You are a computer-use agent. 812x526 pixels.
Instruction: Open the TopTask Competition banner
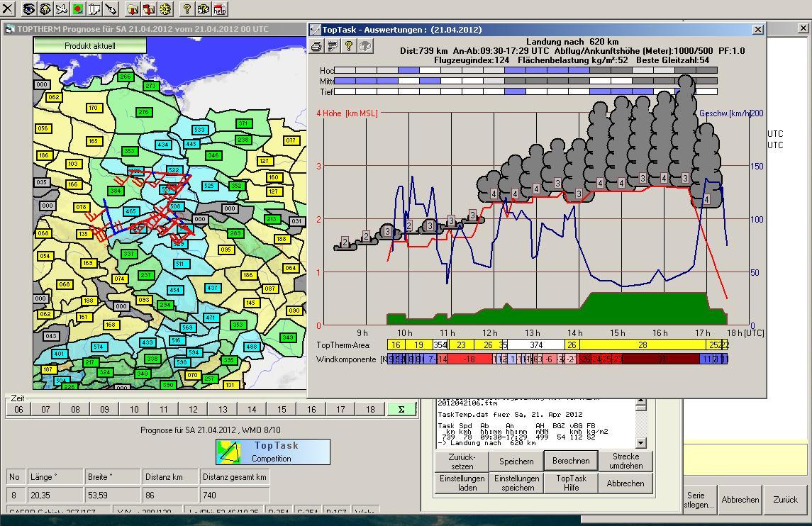(x=273, y=452)
